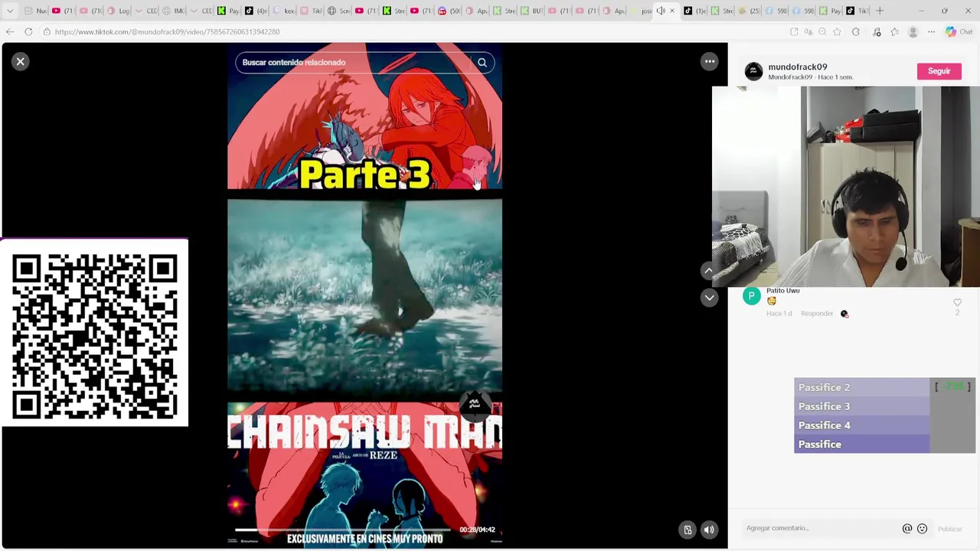Click the browser back arrow
The image size is (980, 551).
(9, 31)
